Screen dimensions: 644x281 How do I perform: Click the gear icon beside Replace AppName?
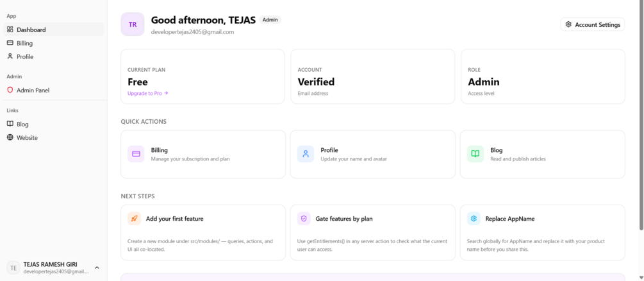[474, 219]
